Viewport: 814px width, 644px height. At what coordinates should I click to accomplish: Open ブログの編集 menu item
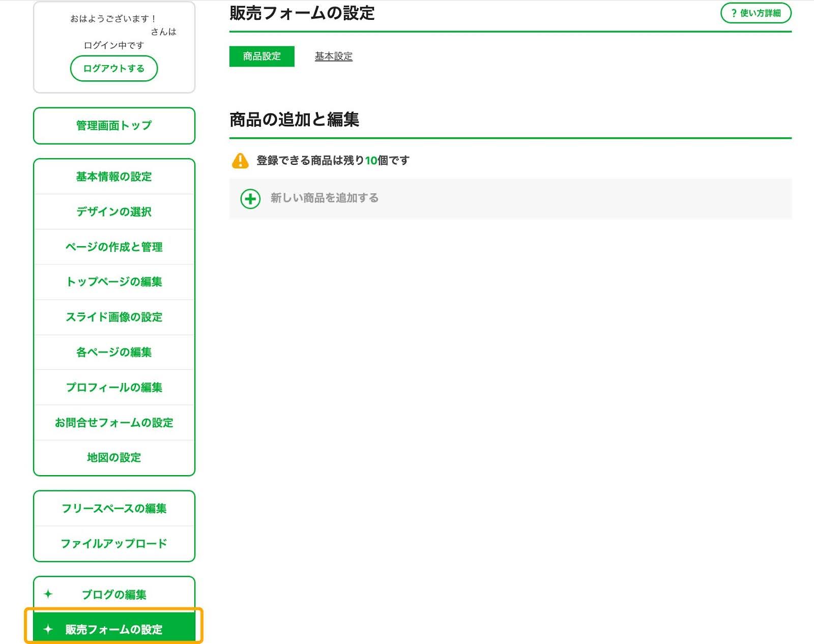click(x=114, y=594)
